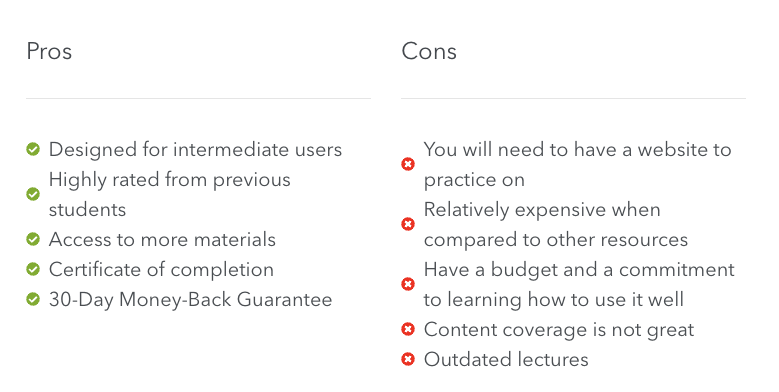The image size is (779, 392).
Task: Click green check beside 'Designed for intermediate users'
Action: coord(33,149)
